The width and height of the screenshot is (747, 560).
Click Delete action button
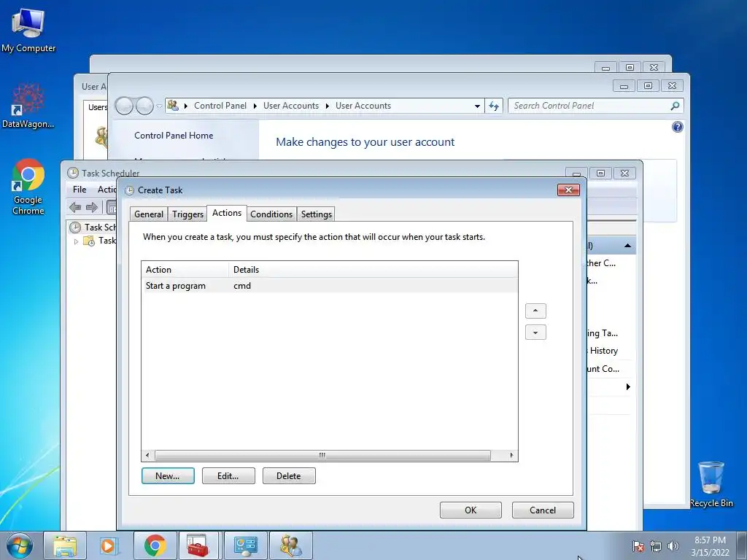coord(289,475)
